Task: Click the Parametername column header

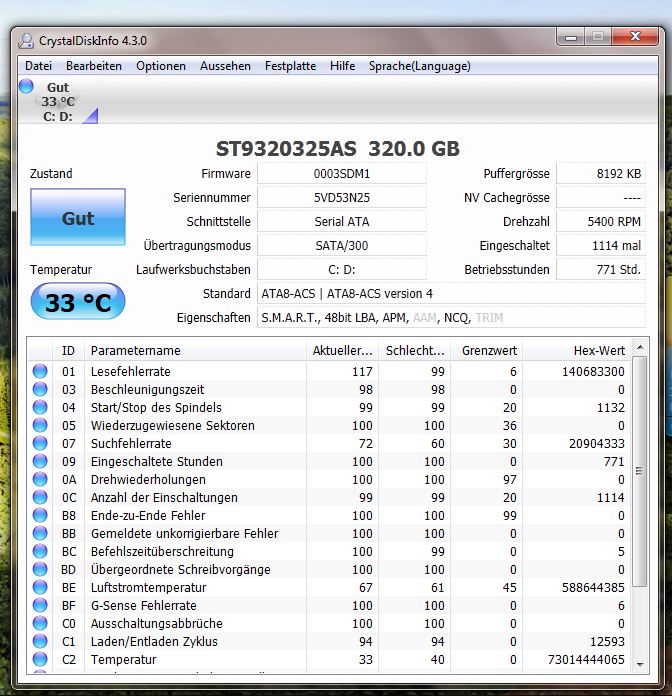Action: pos(195,351)
